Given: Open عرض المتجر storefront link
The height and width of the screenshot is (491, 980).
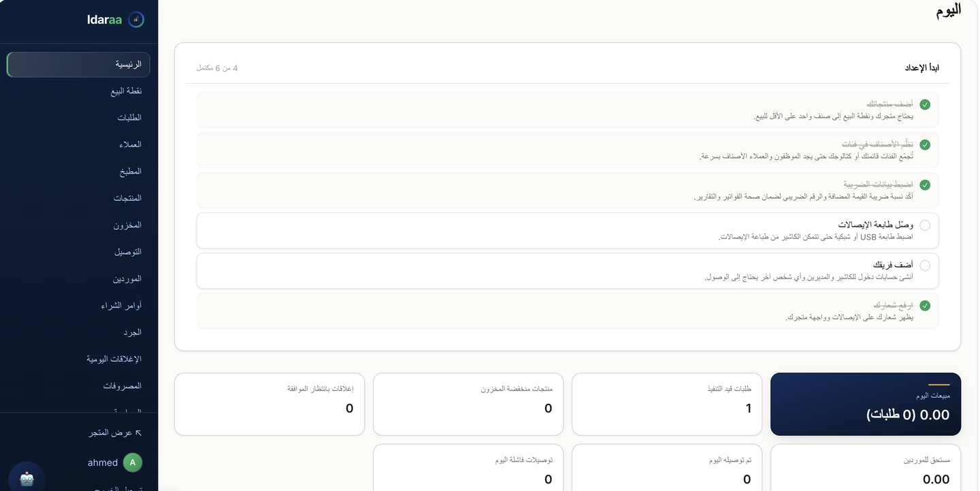Looking at the screenshot, I should 115,433.
